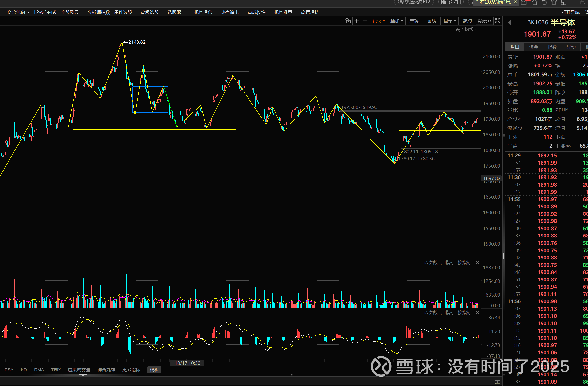Image resolution: width=588 pixels, height=386 pixels.
Task: Enter fullscreen chart mode
Action: [498, 21]
